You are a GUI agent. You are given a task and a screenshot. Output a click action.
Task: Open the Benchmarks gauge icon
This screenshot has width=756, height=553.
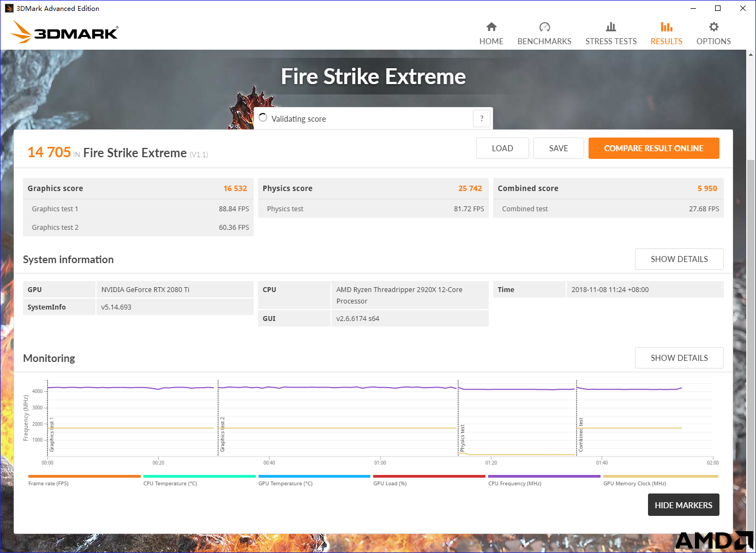[x=544, y=27]
